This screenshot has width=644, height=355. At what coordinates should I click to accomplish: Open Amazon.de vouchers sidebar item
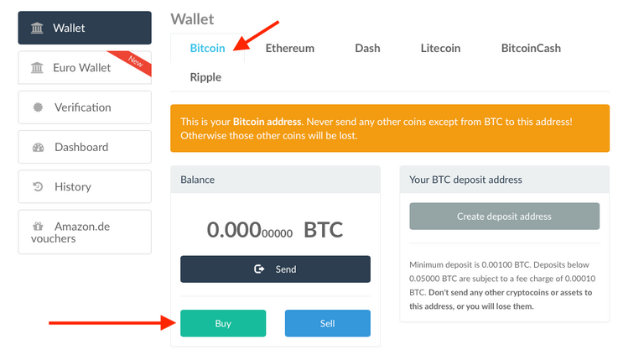[85, 232]
